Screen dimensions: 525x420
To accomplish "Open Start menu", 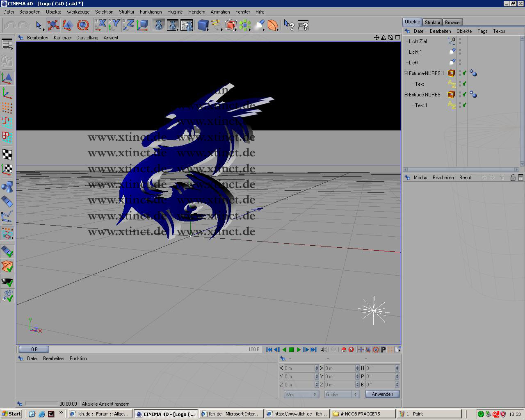I will pyautogui.click(x=11, y=414).
